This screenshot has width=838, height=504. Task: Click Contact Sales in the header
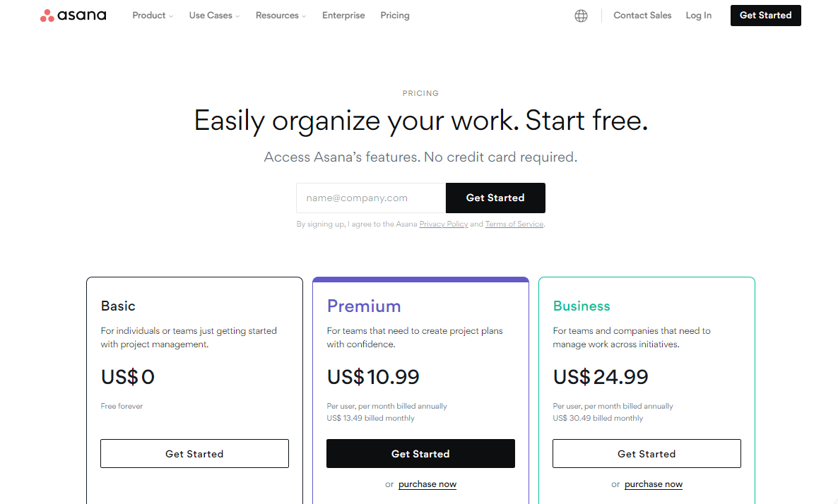[642, 15]
